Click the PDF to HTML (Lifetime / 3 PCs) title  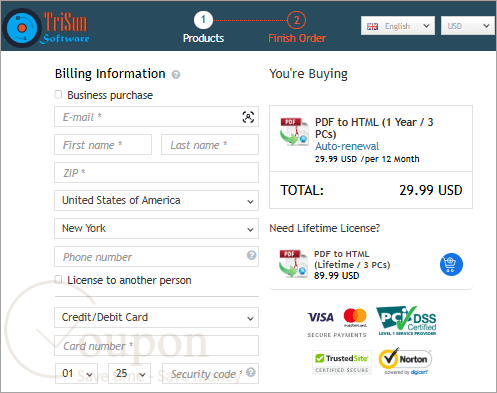pos(352,259)
